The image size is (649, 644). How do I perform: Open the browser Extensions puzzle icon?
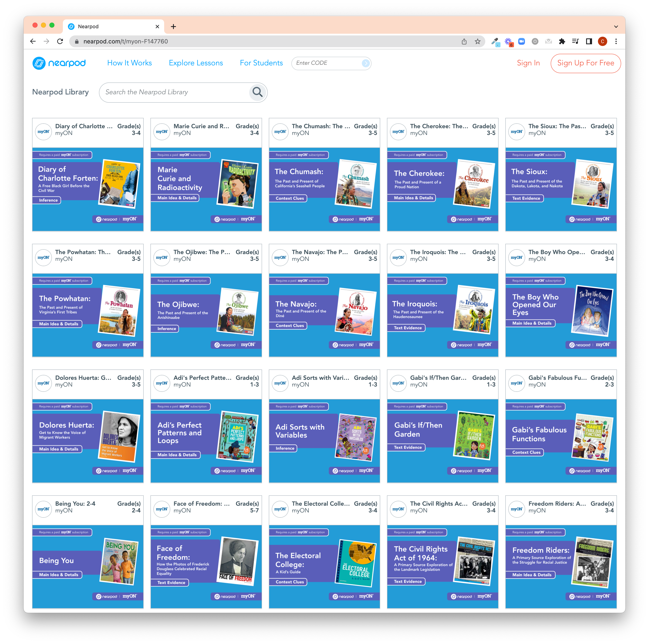(x=562, y=41)
